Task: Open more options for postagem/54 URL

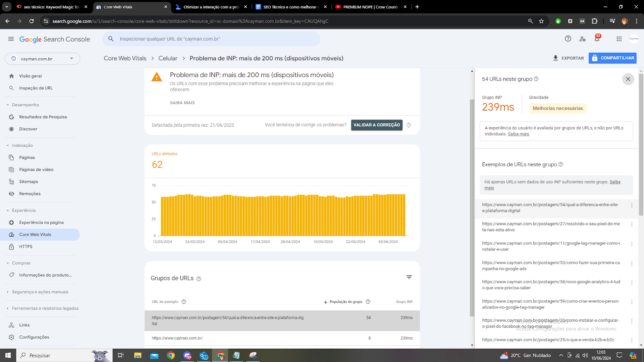Action: click(x=632, y=206)
